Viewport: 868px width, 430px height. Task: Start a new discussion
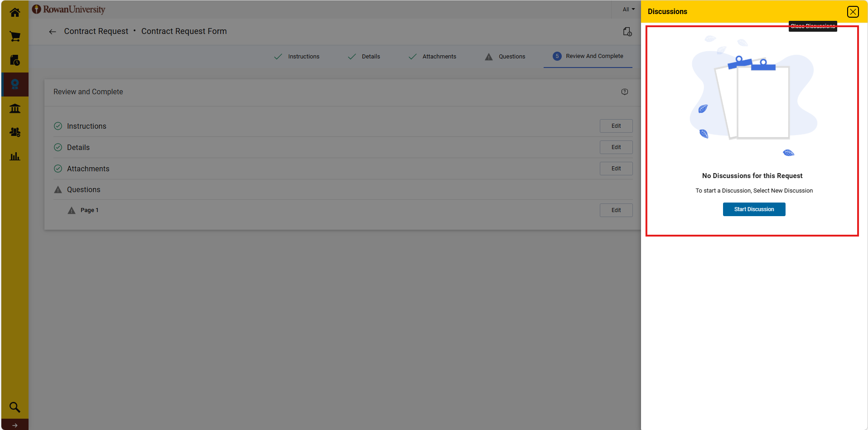[754, 209]
